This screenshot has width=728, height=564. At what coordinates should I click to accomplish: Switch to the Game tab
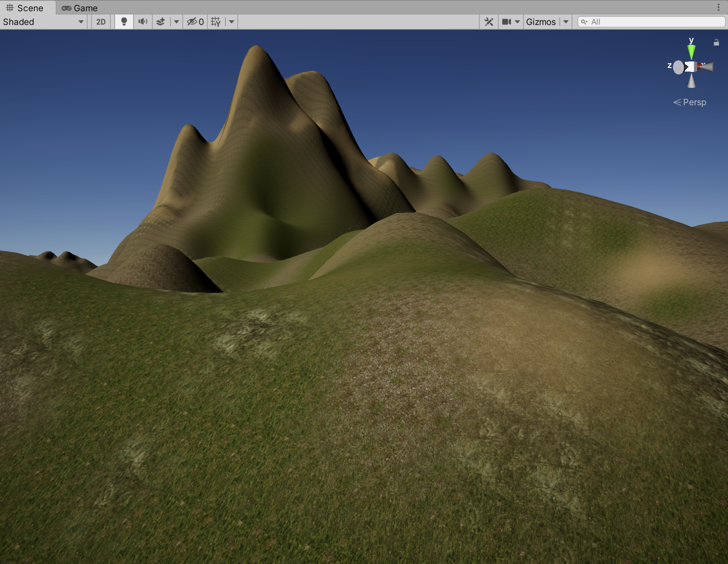[80, 8]
